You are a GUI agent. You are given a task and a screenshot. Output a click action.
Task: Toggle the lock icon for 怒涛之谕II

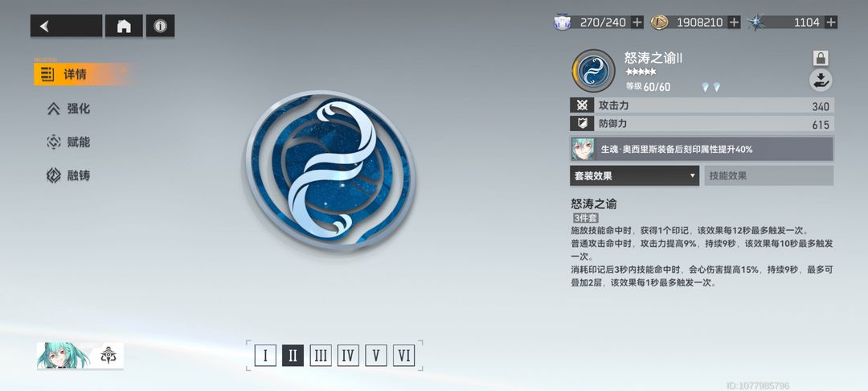821,58
